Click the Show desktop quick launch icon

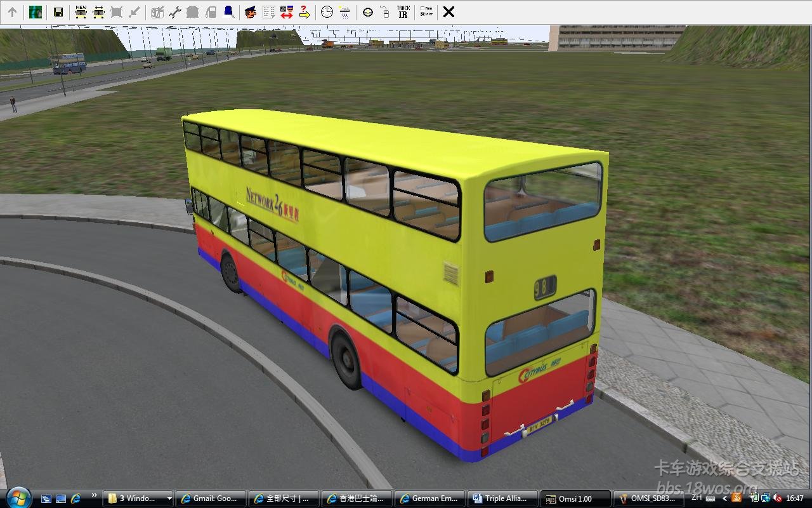(x=61, y=498)
